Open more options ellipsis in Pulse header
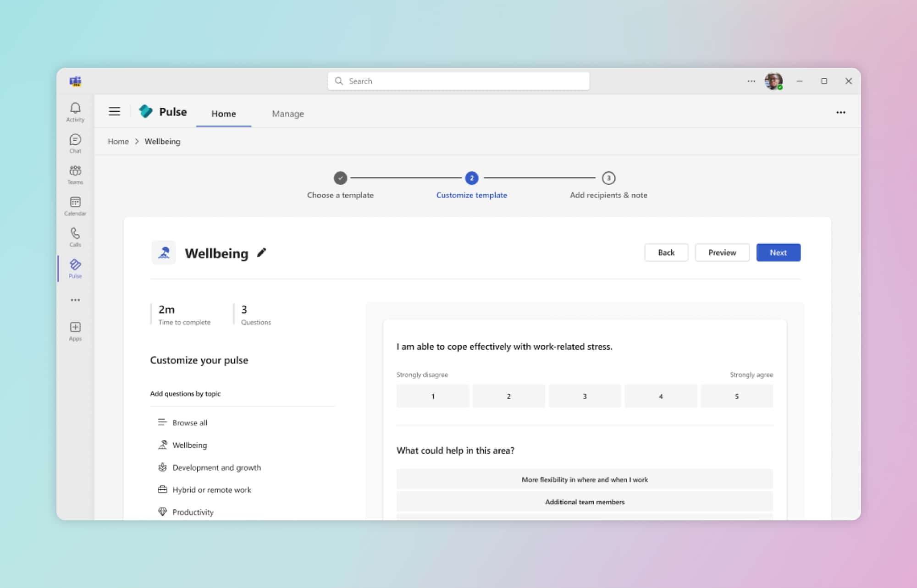The image size is (917, 588). click(x=840, y=112)
